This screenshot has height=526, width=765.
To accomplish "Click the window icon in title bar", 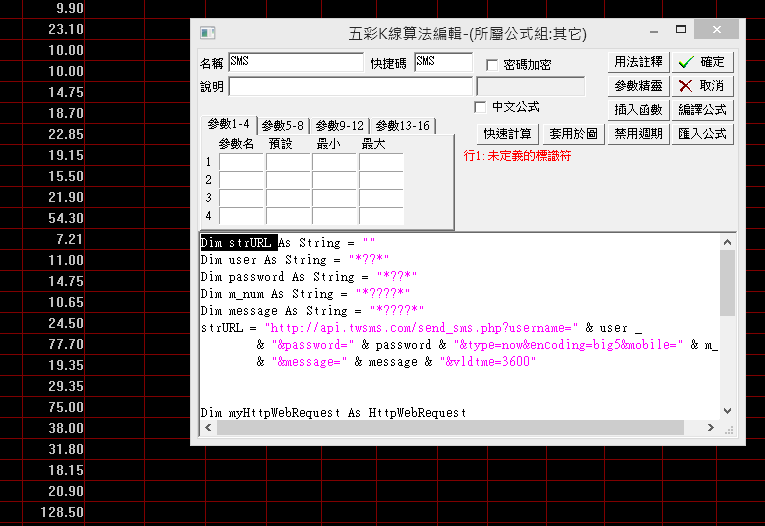I will tap(207, 32).
